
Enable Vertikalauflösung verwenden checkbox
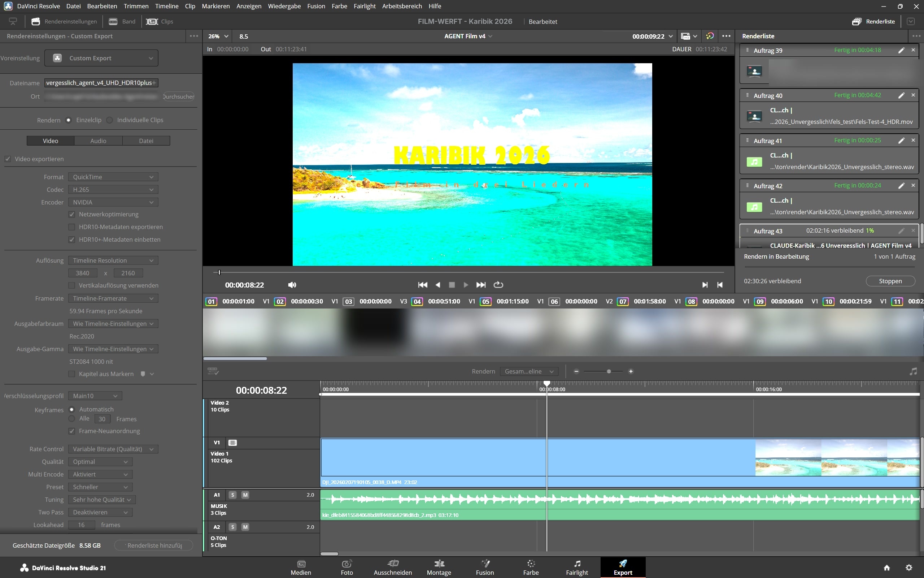71,285
